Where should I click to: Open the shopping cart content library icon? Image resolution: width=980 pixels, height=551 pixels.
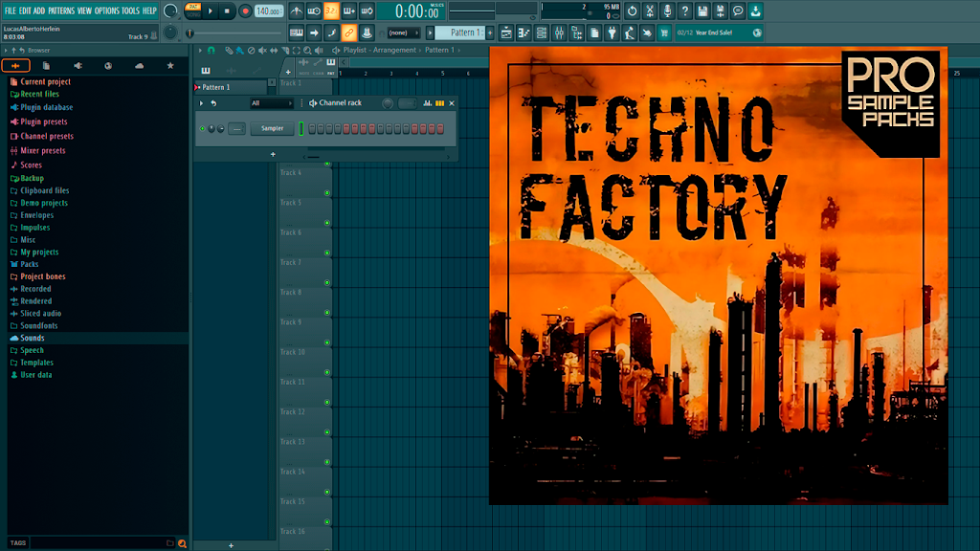(x=664, y=33)
